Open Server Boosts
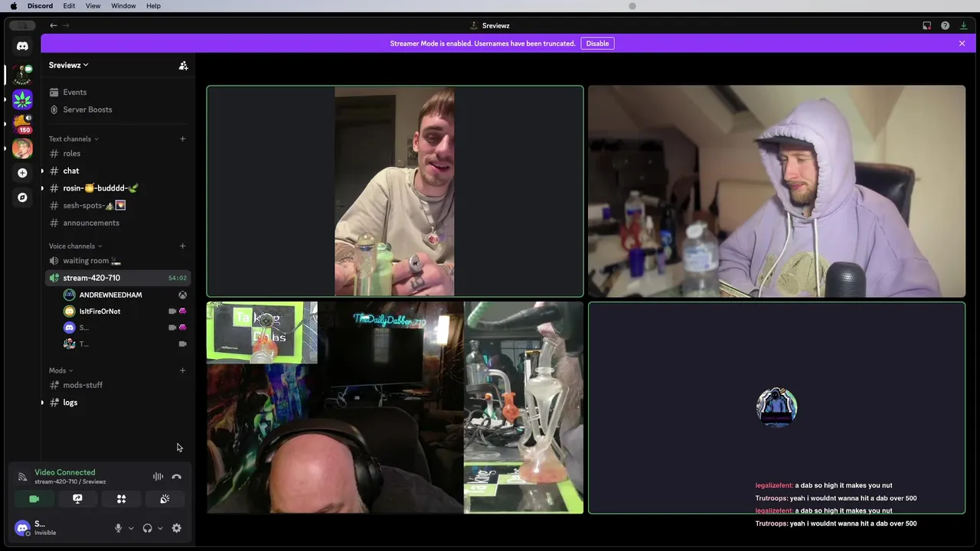Viewport: 980px width, 551px height. (117, 109)
